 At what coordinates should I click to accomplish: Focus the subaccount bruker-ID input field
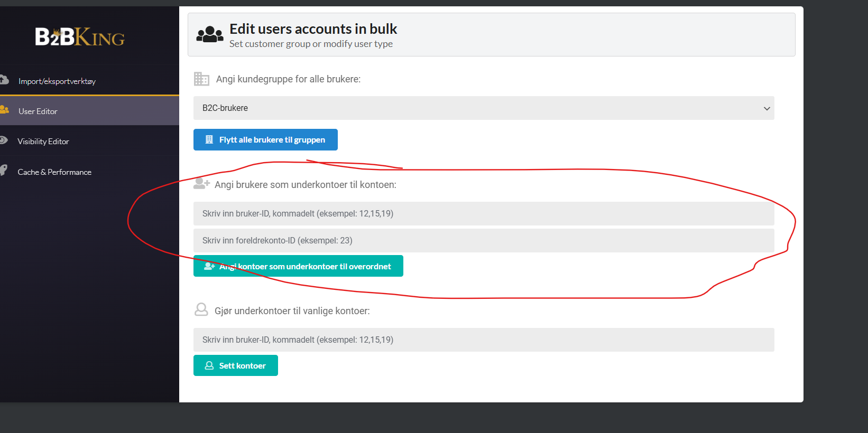tap(484, 213)
